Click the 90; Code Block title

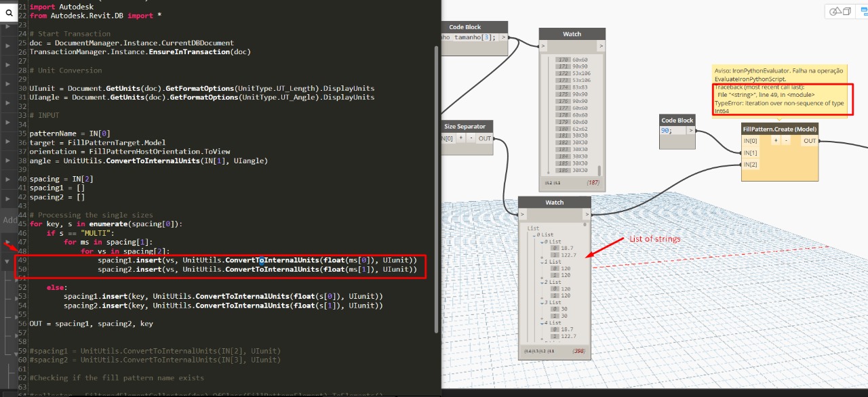677,120
